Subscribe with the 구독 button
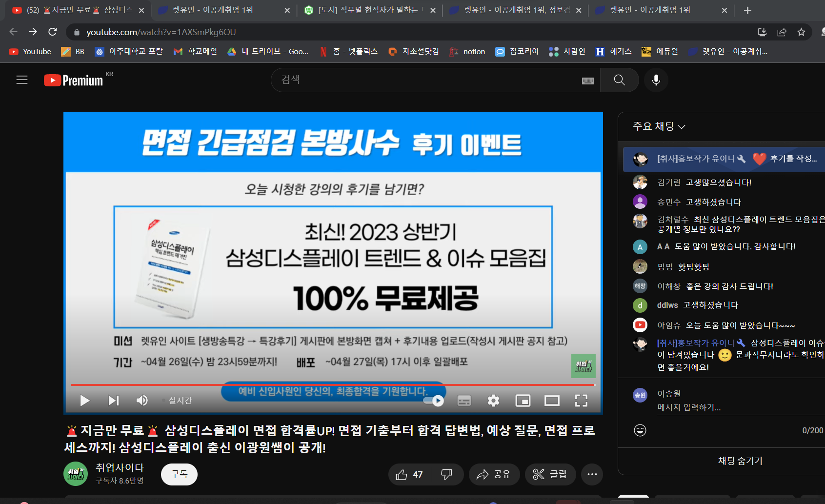This screenshot has width=825, height=504. click(x=179, y=474)
